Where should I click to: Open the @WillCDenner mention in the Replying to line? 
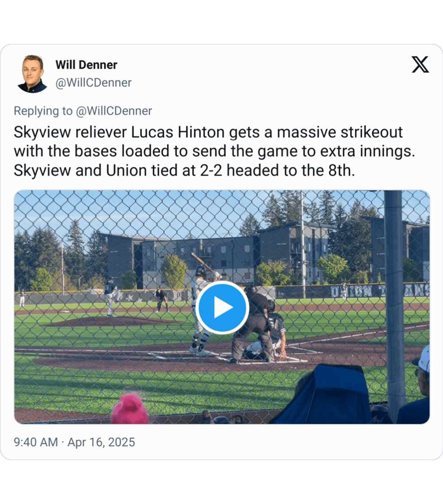(114, 111)
